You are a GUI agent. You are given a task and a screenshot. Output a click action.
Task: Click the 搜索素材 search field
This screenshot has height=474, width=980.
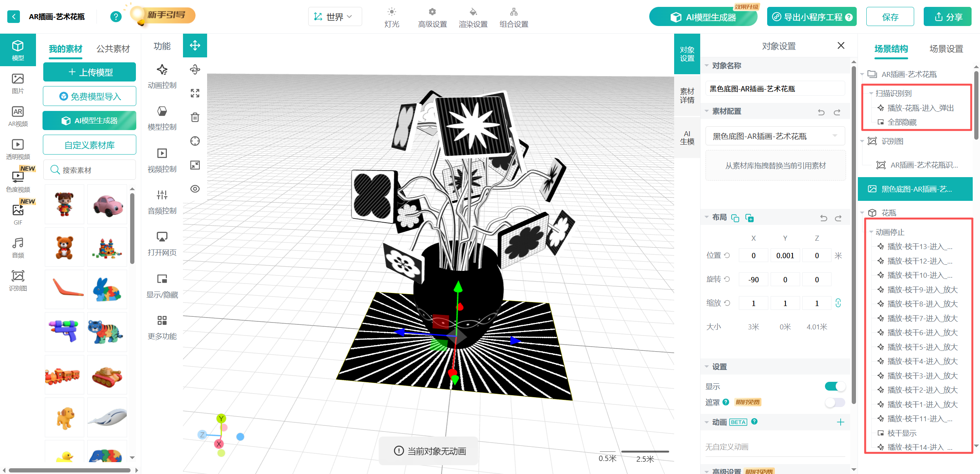pyautogui.click(x=90, y=170)
